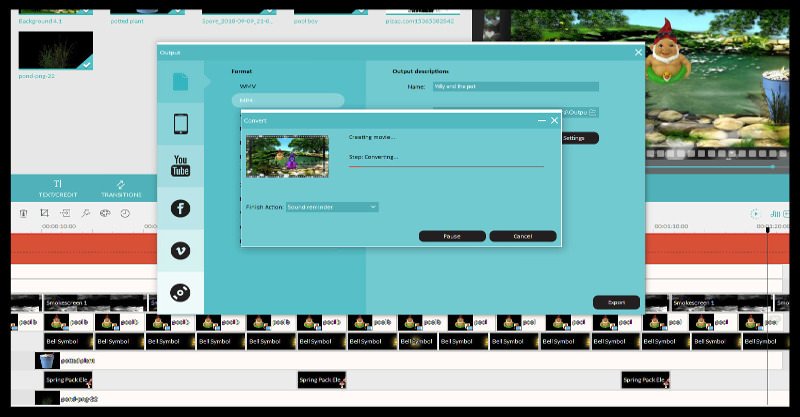Open the Settings button in Output dialog
800x417 pixels.
point(580,138)
